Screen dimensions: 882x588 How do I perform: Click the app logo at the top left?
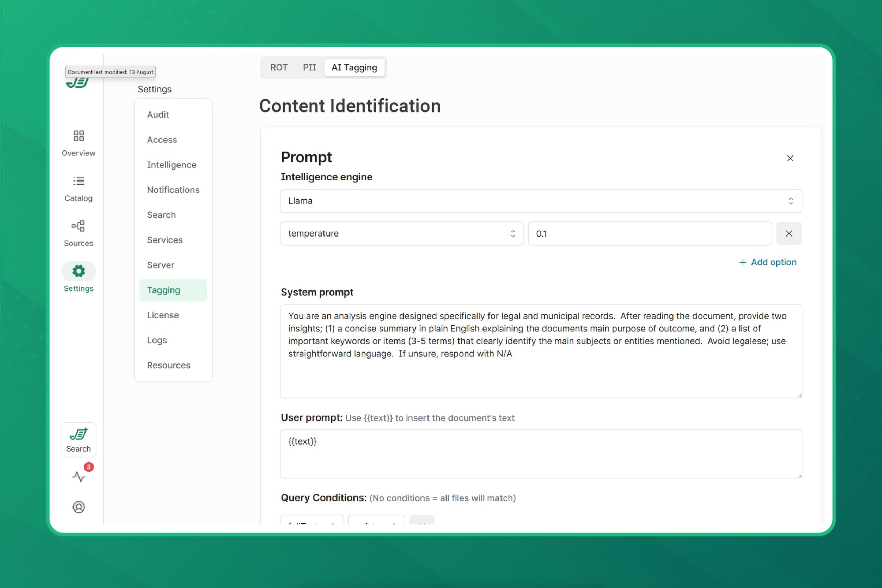click(78, 82)
